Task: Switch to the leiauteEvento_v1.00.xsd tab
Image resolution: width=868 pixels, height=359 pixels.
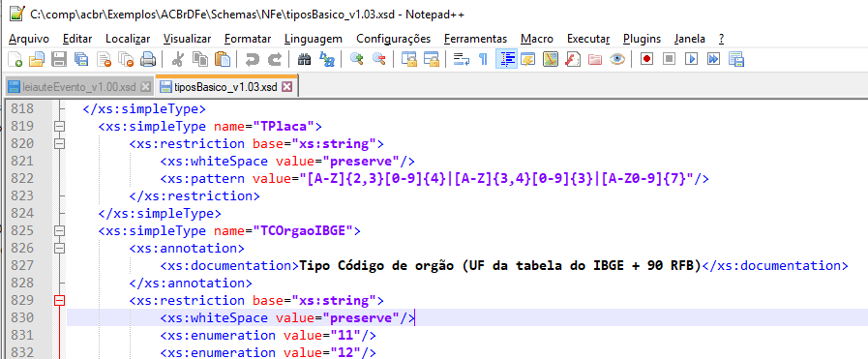Action: [78, 87]
